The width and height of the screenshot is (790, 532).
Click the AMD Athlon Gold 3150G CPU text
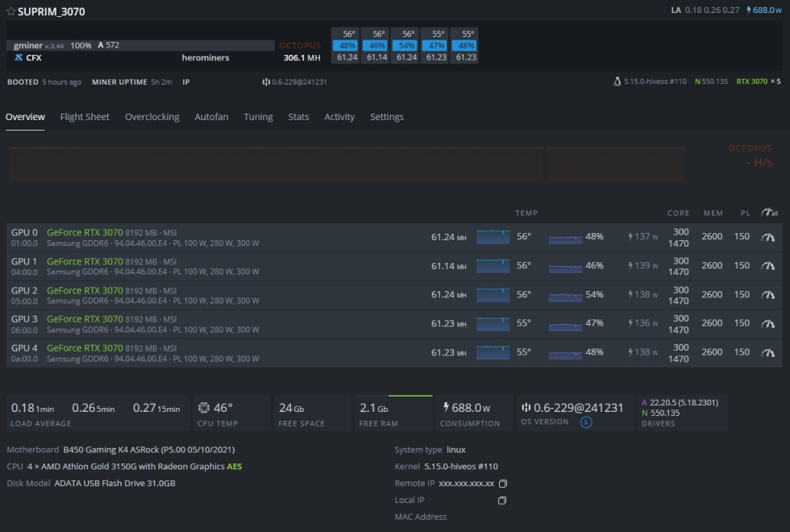point(135,467)
